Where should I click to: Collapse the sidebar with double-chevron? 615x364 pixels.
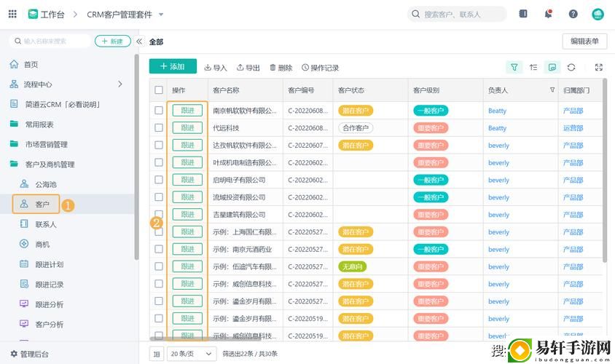(x=139, y=41)
